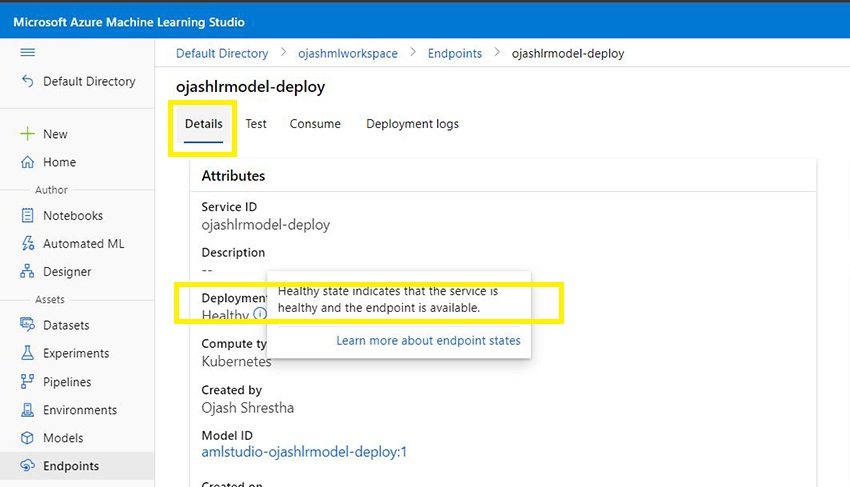Click the Notebooks icon
Viewport: 850px width, 487px height.
click(x=28, y=216)
